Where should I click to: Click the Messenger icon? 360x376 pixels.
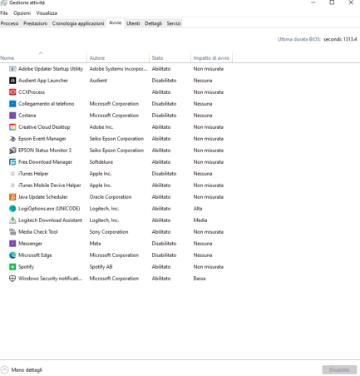click(12, 244)
